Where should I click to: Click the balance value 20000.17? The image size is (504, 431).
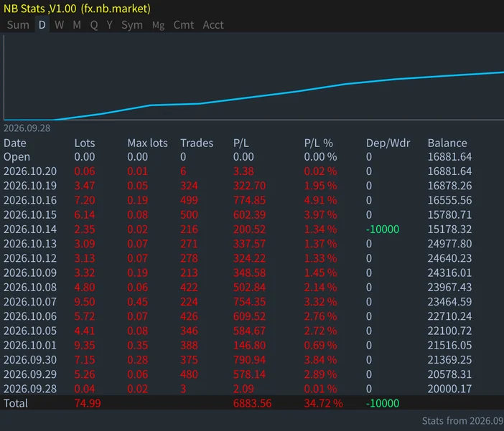point(449,389)
